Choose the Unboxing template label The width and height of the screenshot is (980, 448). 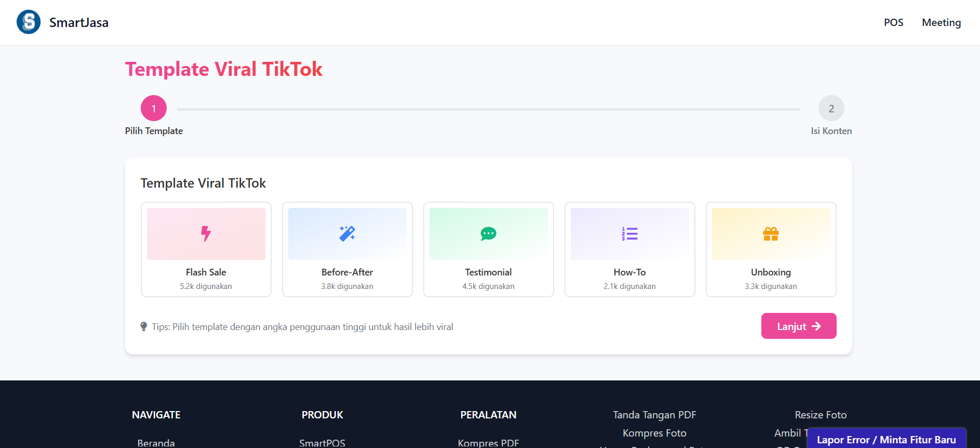(771, 272)
